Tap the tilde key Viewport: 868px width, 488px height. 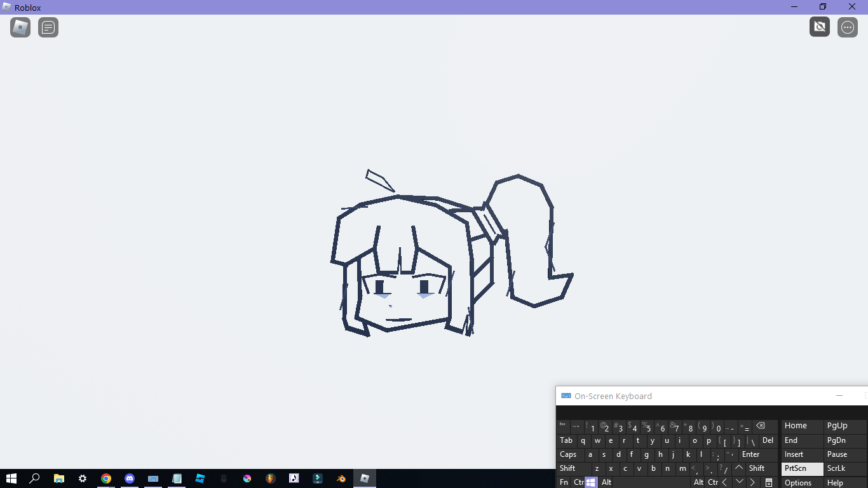tap(577, 426)
